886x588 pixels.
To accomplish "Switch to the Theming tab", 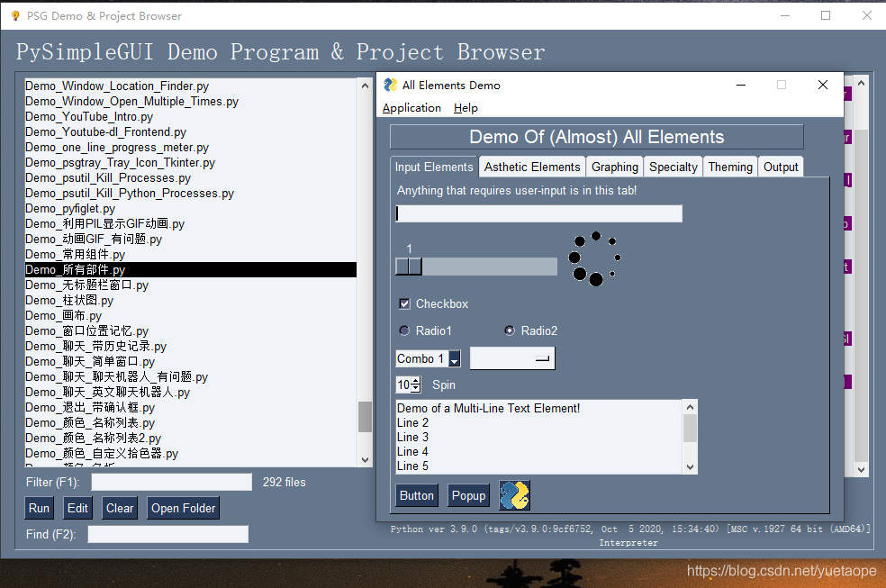I will (730, 167).
